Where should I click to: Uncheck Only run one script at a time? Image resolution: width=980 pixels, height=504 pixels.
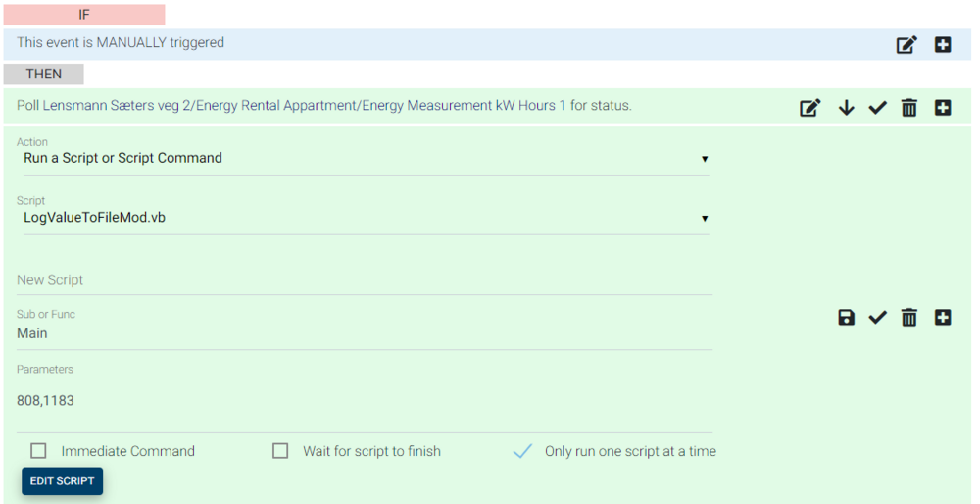(522, 451)
